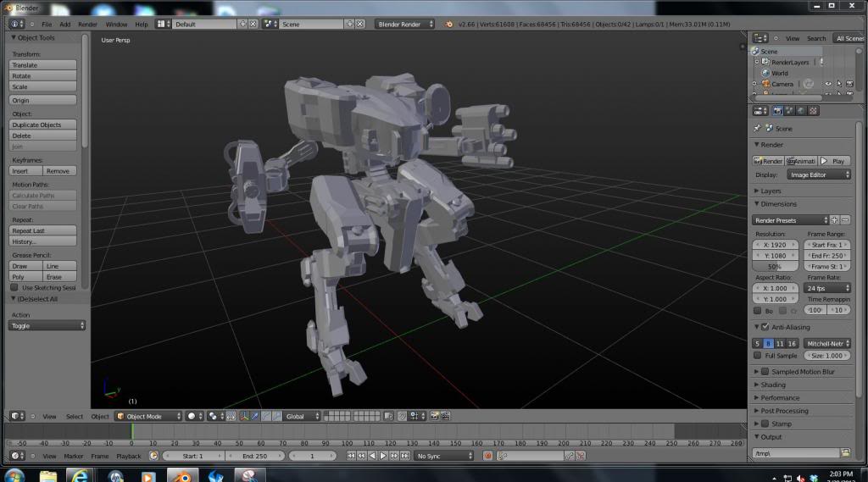
Task: Disable the Anti-Aliasing checkbox
Action: coord(765,327)
